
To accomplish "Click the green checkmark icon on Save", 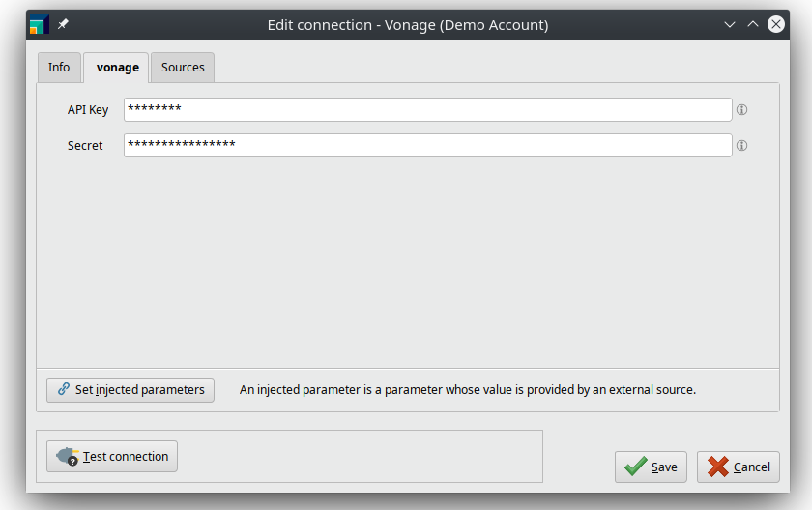I will [635, 467].
